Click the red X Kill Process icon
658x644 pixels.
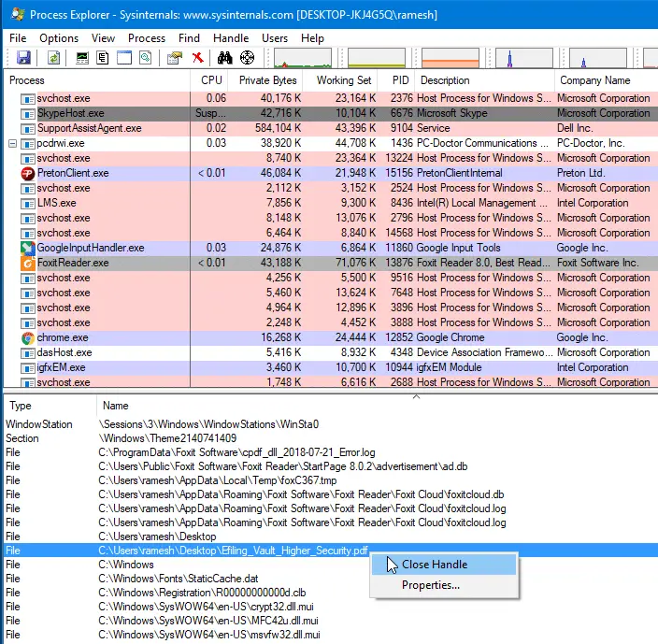point(197,57)
